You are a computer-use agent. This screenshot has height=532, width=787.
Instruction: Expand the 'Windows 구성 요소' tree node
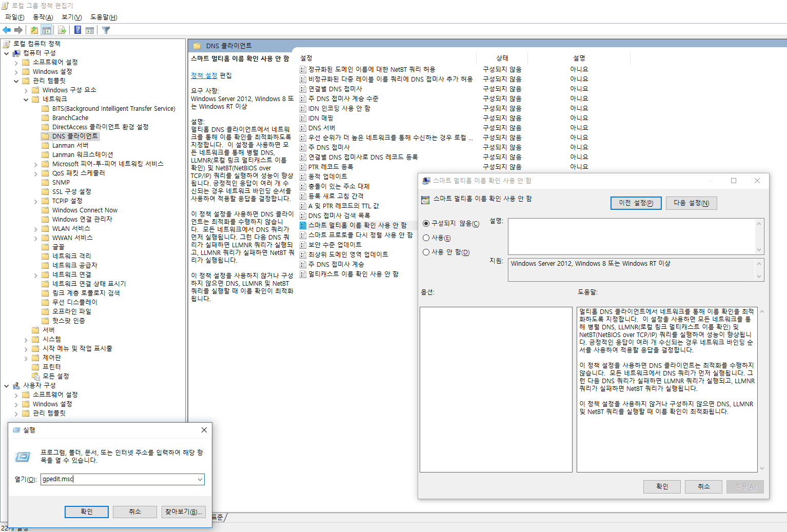coord(26,90)
